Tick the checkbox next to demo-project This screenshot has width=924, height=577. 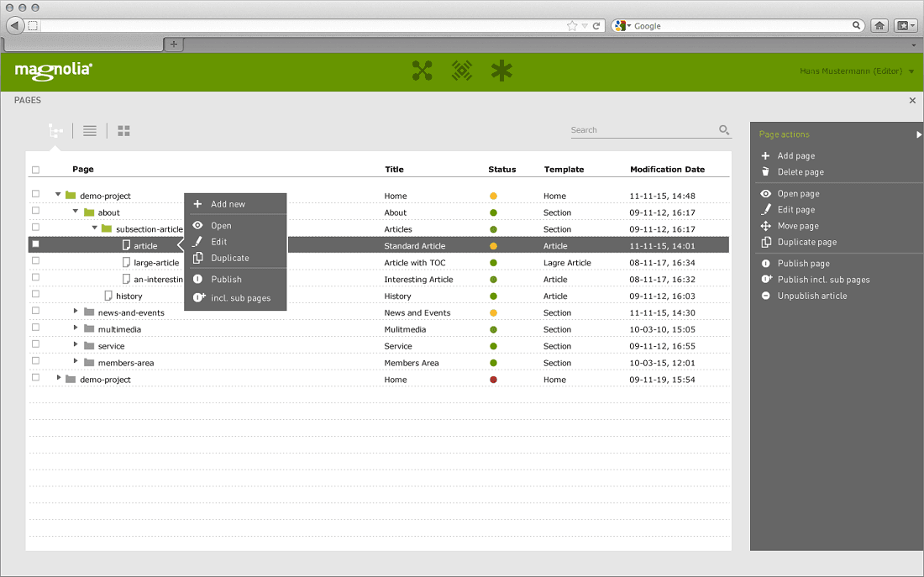coord(34,193)
